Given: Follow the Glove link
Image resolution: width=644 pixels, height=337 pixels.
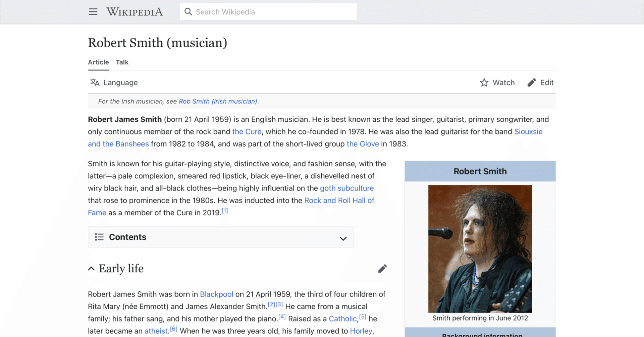Looking at the screenshot, I should (x=363, y=144).
